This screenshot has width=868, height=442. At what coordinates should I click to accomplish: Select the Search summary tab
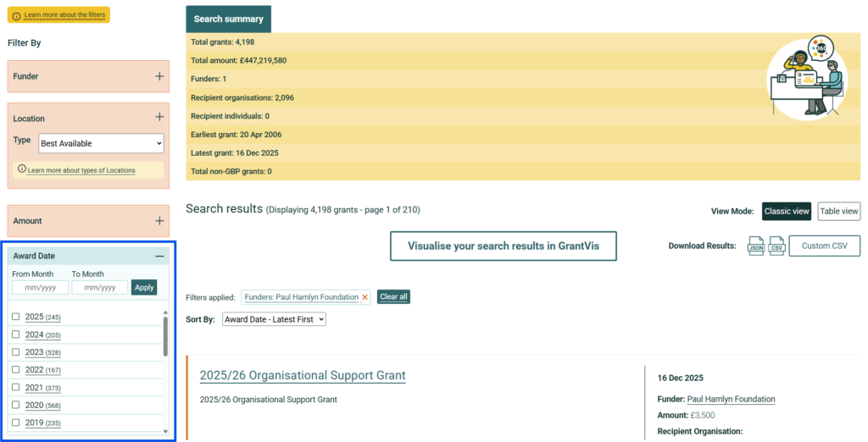click(x=228, y=19)
